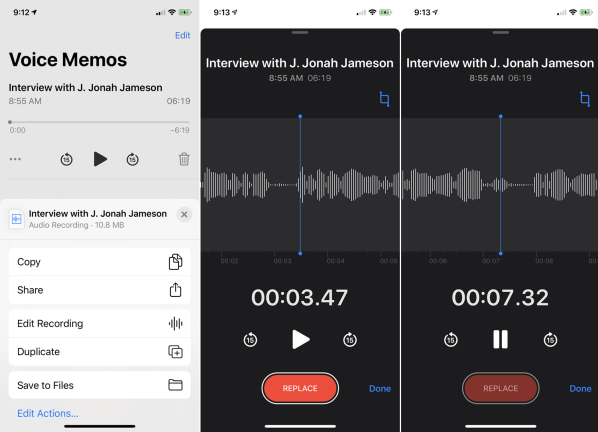Image resolution: width=598 pixels, height=432 pixels.
Task: Tap Done in the 00:03.47 editor
Action: point(380,389)
